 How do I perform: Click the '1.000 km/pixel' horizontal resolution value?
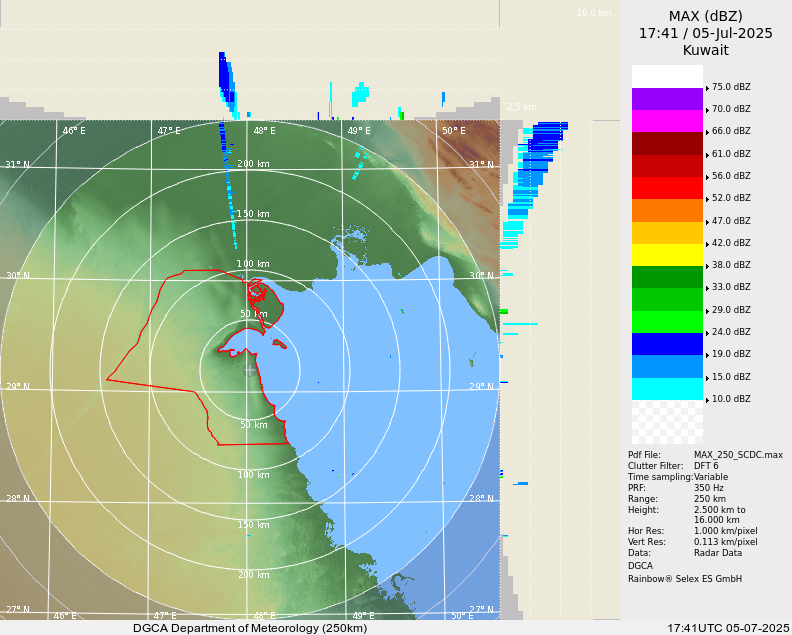(726, 531)
